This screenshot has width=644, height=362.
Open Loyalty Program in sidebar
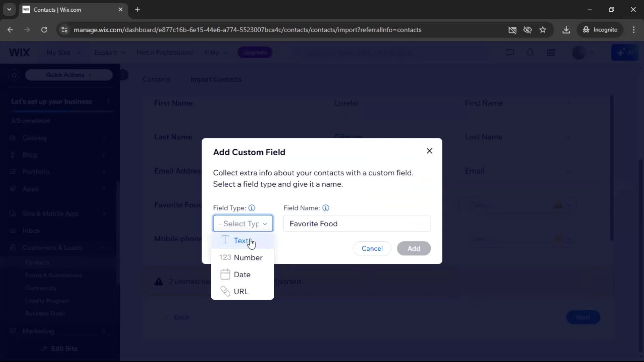(x=47, y=301)
